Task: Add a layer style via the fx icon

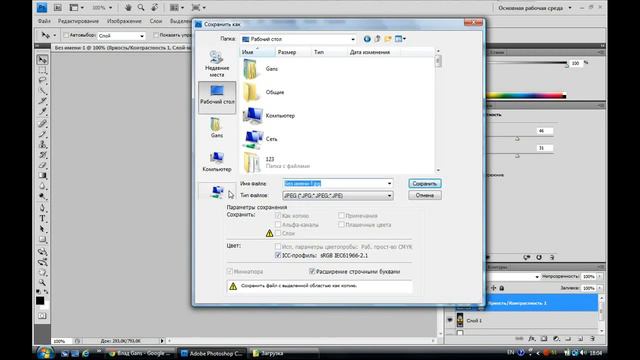Action: [531, 338]
